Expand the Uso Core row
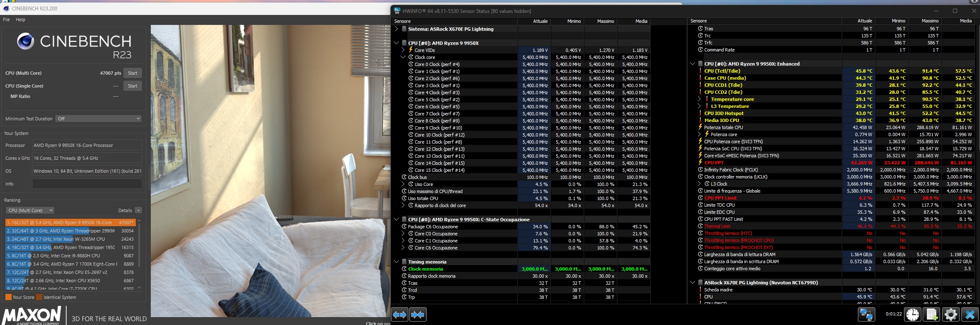The height and width of the screenshot is (325, 980). pos(403,184)
